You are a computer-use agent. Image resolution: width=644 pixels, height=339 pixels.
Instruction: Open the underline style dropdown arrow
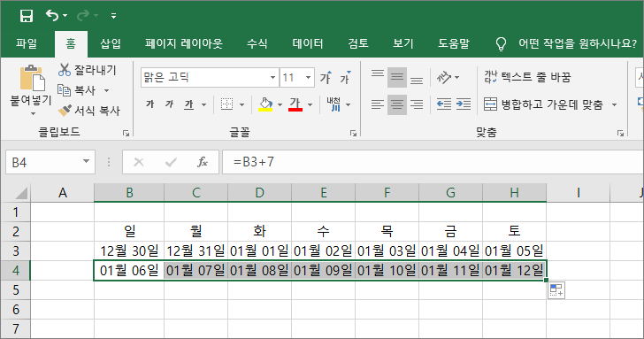pos(203,104)
